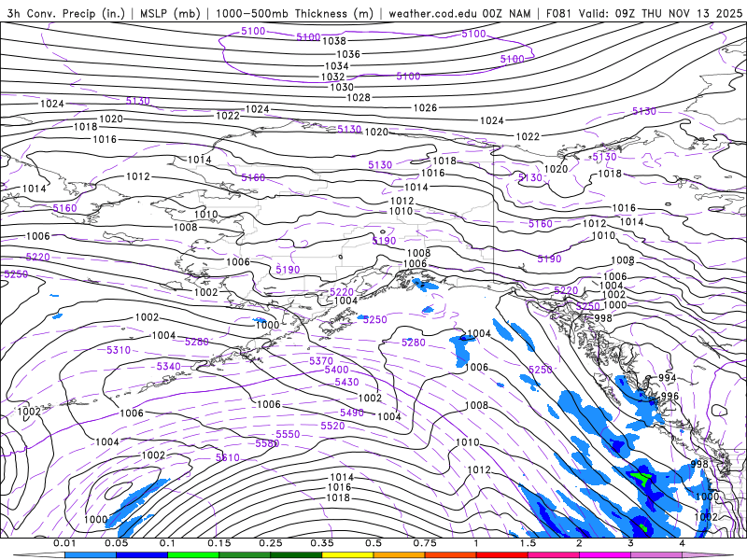Click the 1028 isobar label
The width and height of the screenshot is (747, 560).
click(x=359, y=98)
